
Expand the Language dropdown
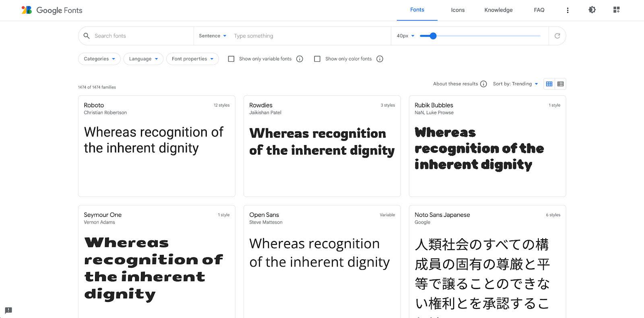[x=143, y=59]
